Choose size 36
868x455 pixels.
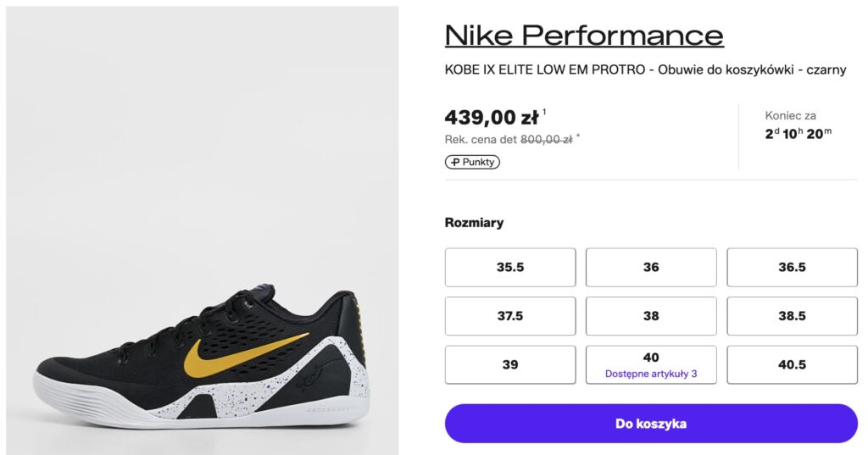click(x=651, y=267)
